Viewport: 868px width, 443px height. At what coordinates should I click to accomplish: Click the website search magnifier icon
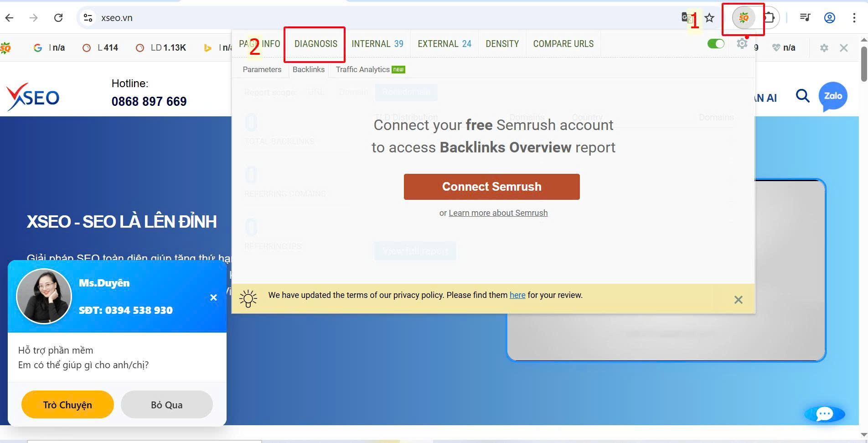(802, 96)
